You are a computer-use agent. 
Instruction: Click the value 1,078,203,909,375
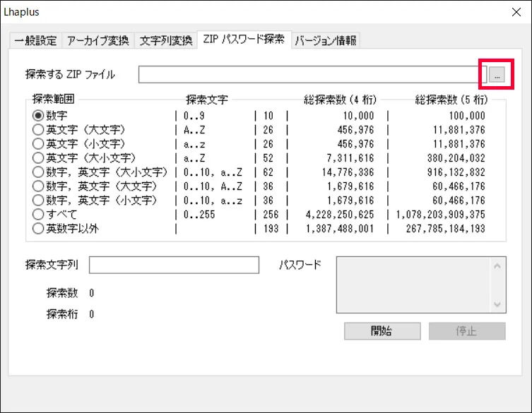pyautogui.click(x=440, y=215)
